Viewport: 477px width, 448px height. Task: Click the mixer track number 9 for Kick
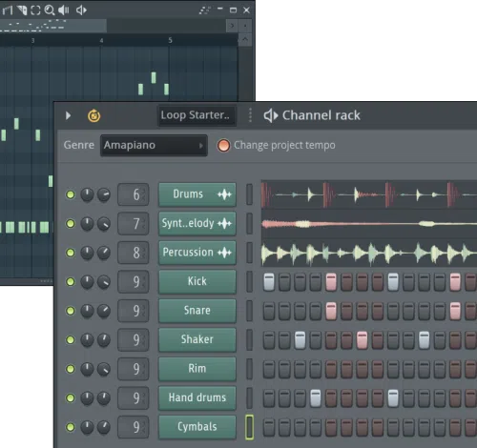coord(134,282)
